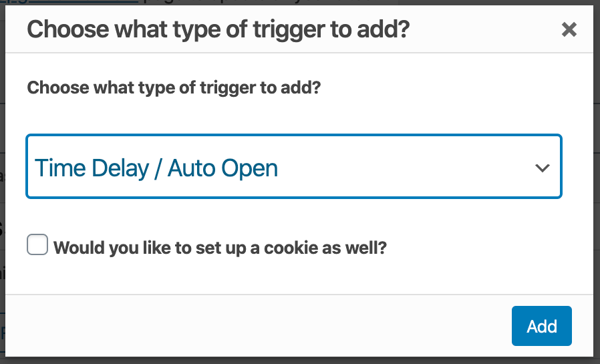
Task: Expand trigger type list via down arrow
Action: point(543,168)
